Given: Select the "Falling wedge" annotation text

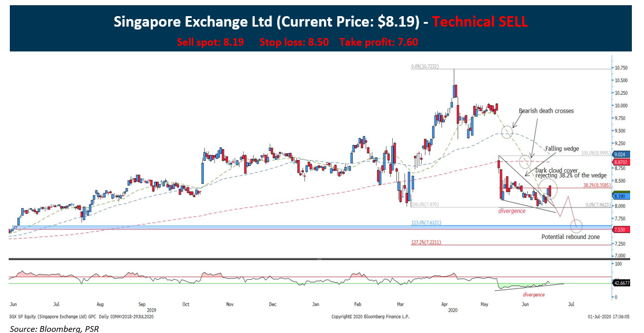Looking at the screenshot, I should tap(562, 149).
